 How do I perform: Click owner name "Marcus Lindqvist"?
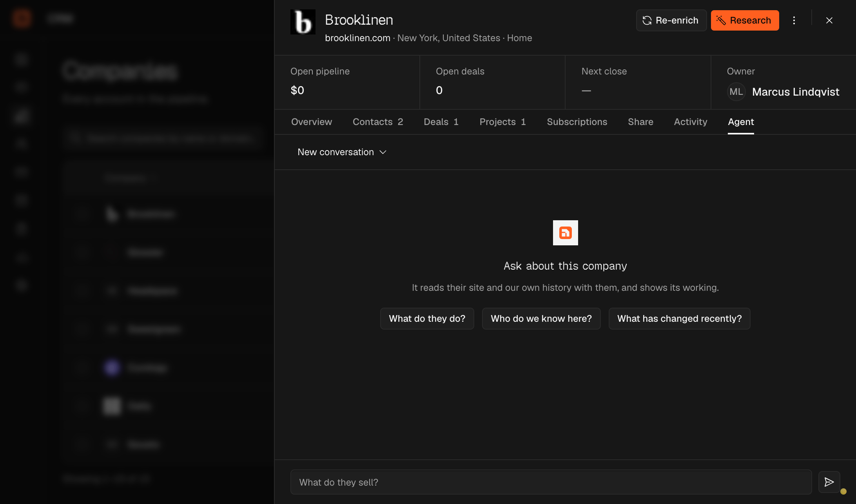[796, 92]
